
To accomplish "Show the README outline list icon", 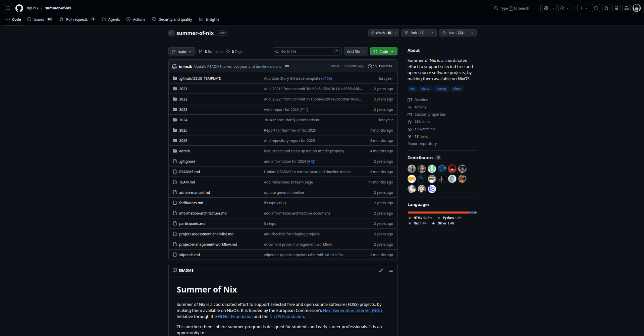I will point(391,270).
